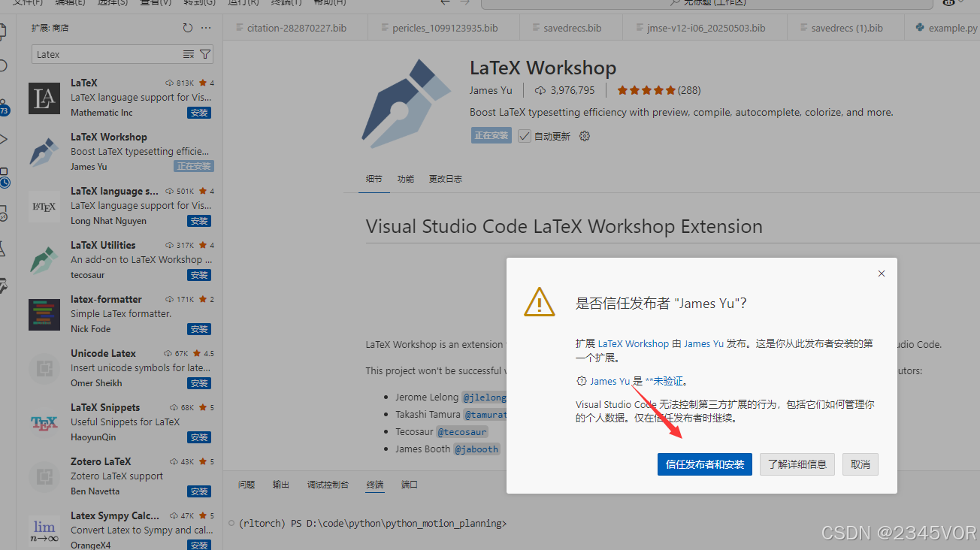Click the LaTeX Mathematic Inc LA logo thumbnail
This screenshot has height=550, width=980.
(x=44, y=98)
